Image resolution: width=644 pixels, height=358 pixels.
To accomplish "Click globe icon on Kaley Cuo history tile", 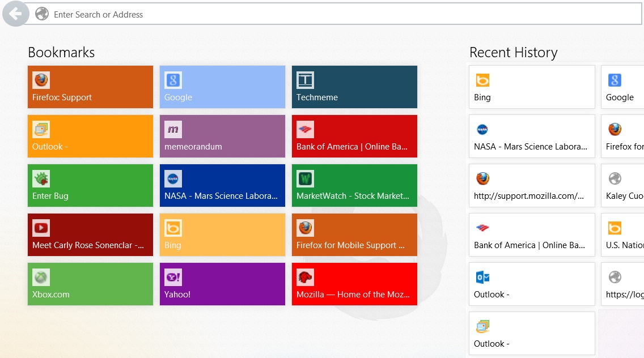I will (x=615, y=178).
